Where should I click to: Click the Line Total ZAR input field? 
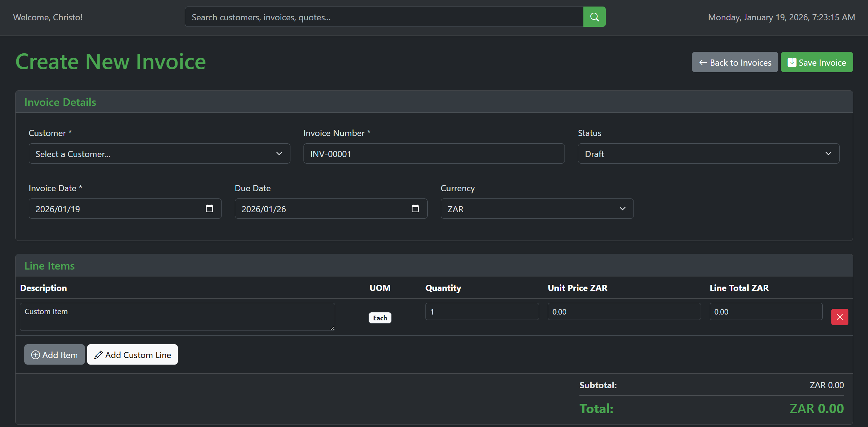tap(766, 312)
